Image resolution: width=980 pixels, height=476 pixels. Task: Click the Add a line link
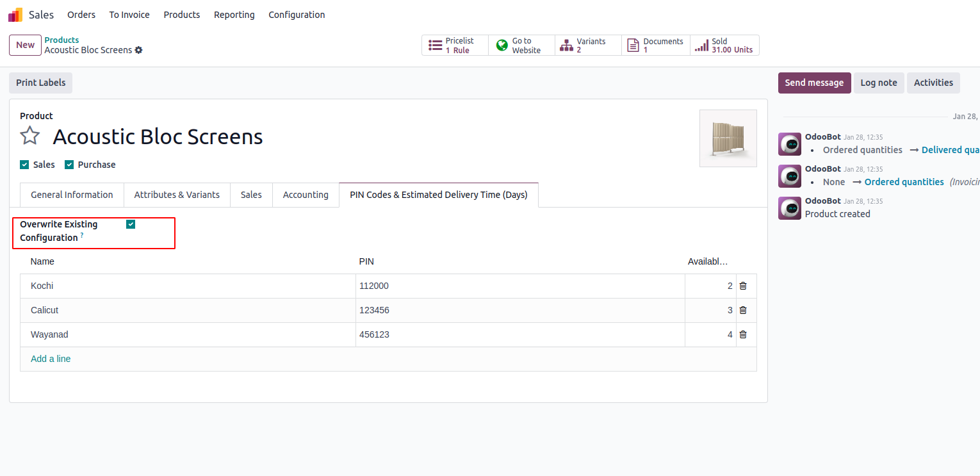(x=51, y=359)
